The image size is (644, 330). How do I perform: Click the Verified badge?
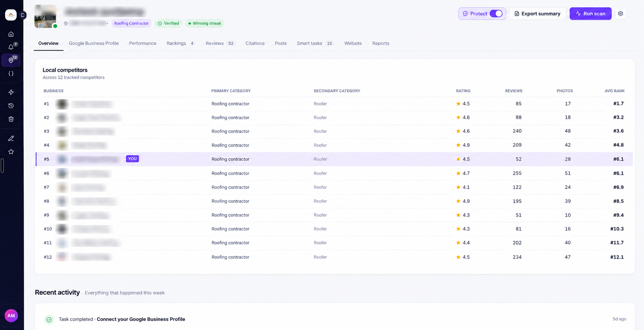[x=168, y=23]
